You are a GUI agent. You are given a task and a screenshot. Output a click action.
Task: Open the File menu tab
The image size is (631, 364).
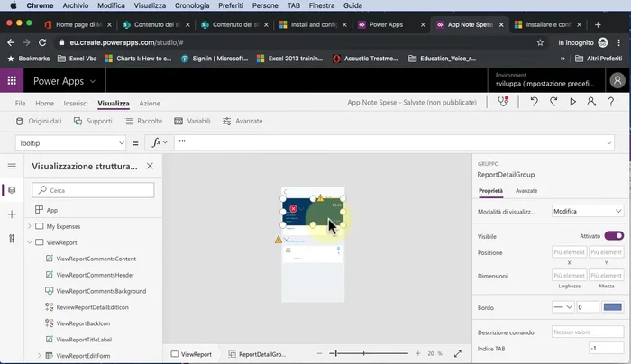pos(20,104)
